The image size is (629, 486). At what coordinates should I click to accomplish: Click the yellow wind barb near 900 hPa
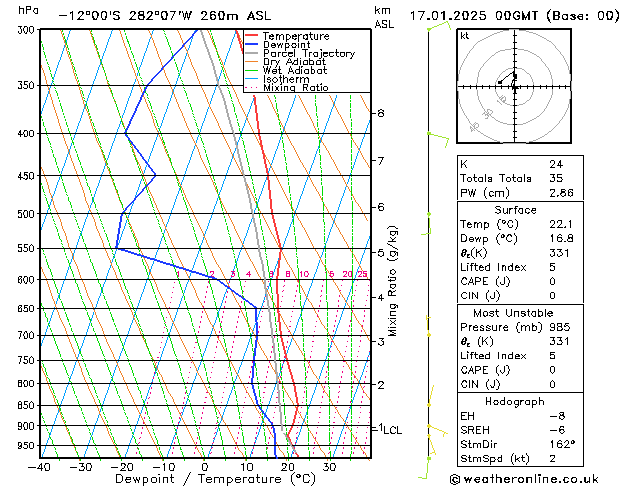[x=437, y=430]
